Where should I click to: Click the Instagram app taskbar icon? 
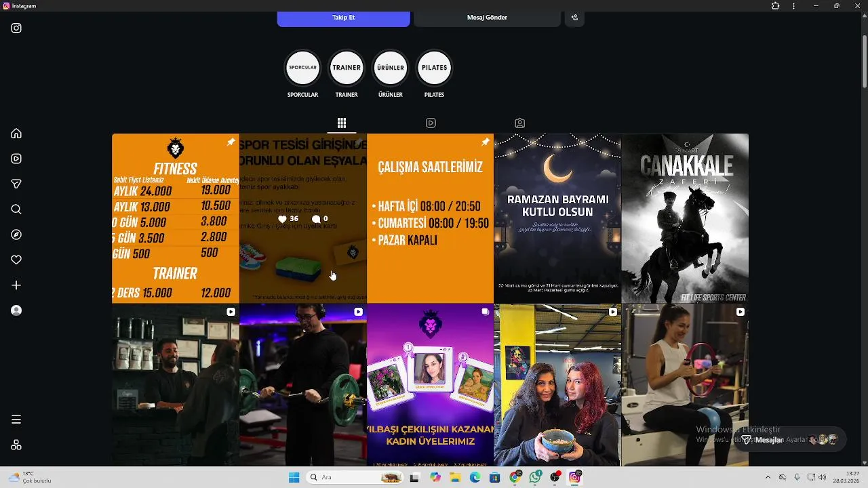(x=575, y=477)
